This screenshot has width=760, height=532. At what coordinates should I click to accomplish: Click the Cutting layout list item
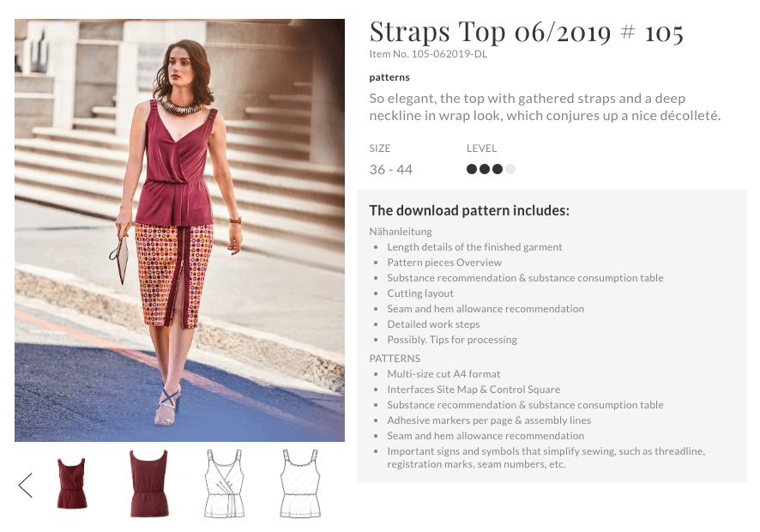coord(420,293)
